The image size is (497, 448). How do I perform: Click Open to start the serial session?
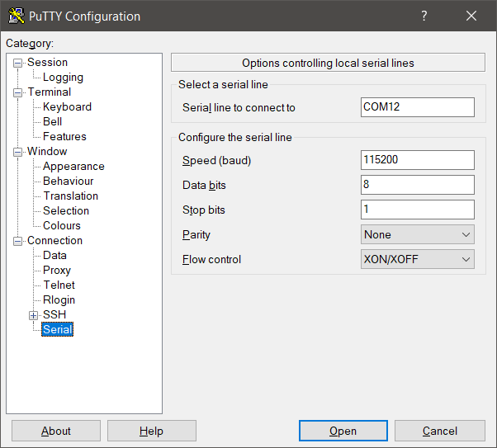pos(343,431)
